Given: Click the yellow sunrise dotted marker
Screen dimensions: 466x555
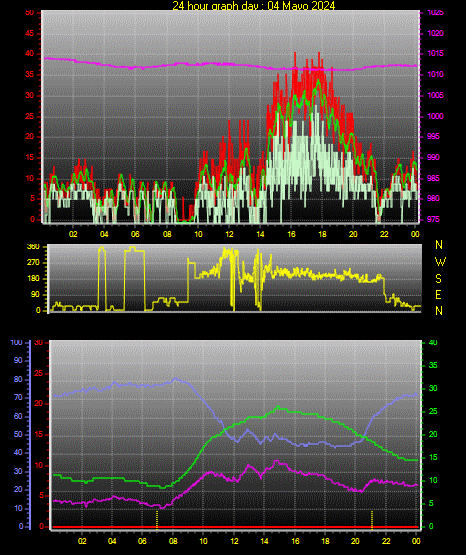Looking at the screenshot, I should 157,520.
